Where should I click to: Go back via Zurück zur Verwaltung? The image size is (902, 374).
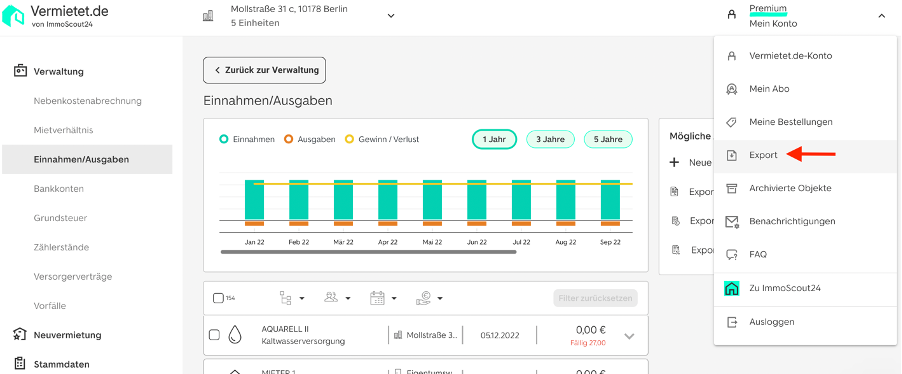pyautogui.click(x=265, y=70)
